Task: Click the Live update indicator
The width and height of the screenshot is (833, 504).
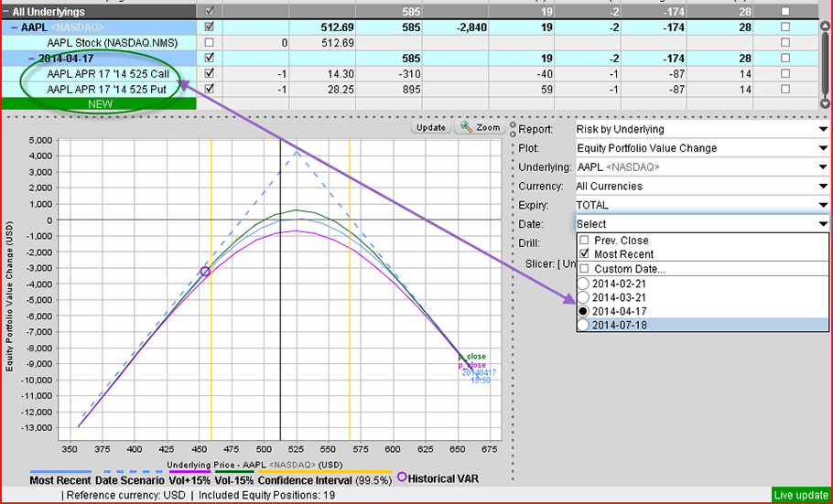Action: coord(801,496)
